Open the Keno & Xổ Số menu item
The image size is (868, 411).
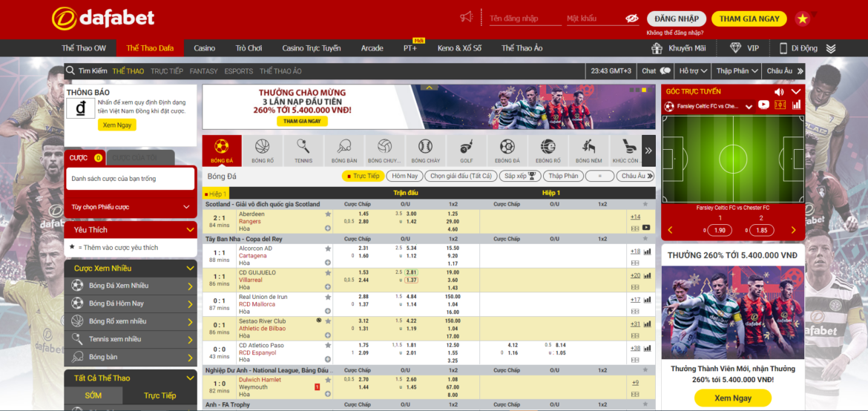click(459, 48)
